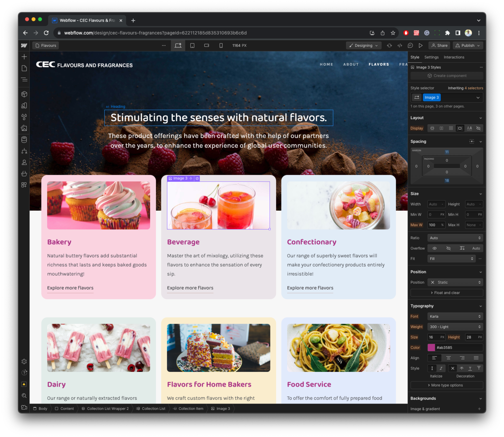
Task: Open the Apps panel
Action: click(24, 185)
